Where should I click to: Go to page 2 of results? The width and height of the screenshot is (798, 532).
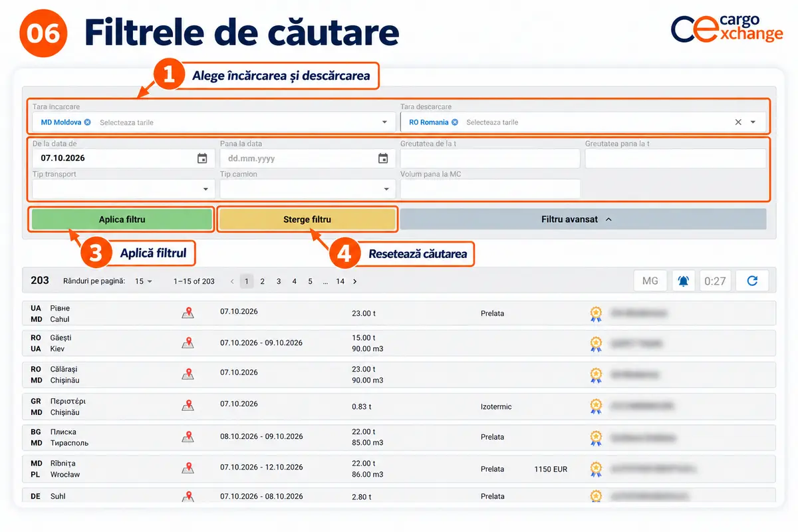click(263, 281)
